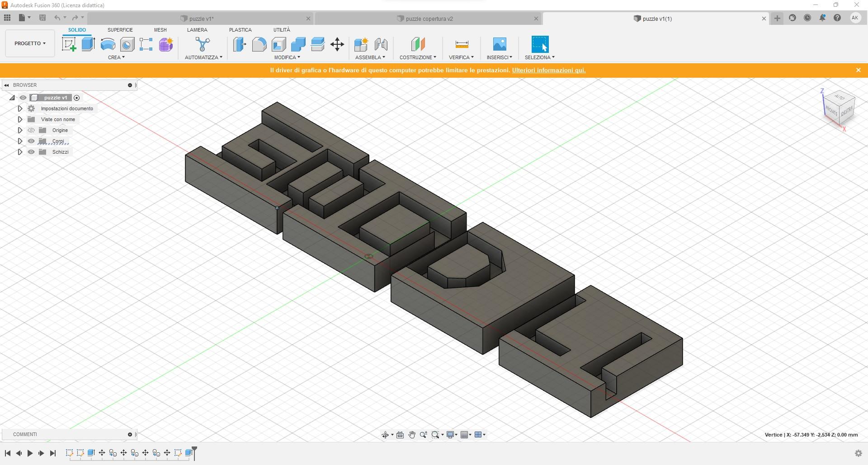868x465 pixels.
Task: Toggle visibility of Schizzi folder
Action: pyautogui.click(x=31, y=152)
